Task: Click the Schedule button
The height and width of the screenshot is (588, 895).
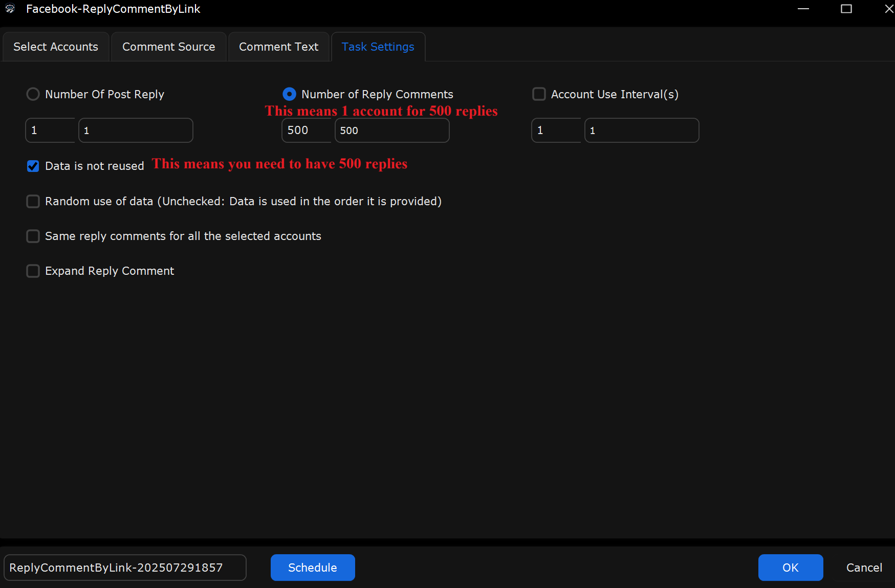Action: point(313,568)
